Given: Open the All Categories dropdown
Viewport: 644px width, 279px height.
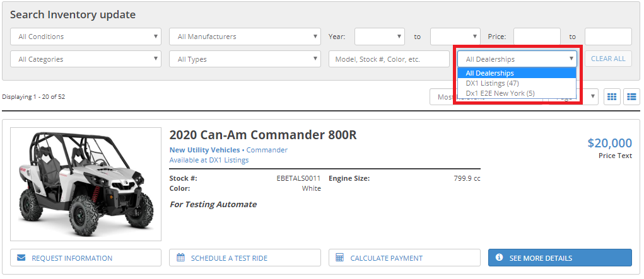Looking at the screenshot, I should pyautogui.click(x=86, y=59).
